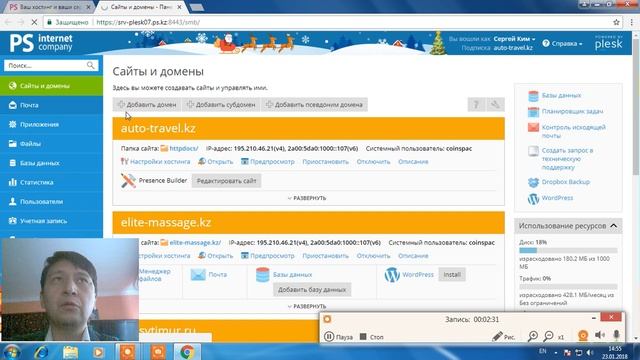
Task: Expand auto-travel.kz with РАЗВЕРНУТЬ
Action: point(307,198)
